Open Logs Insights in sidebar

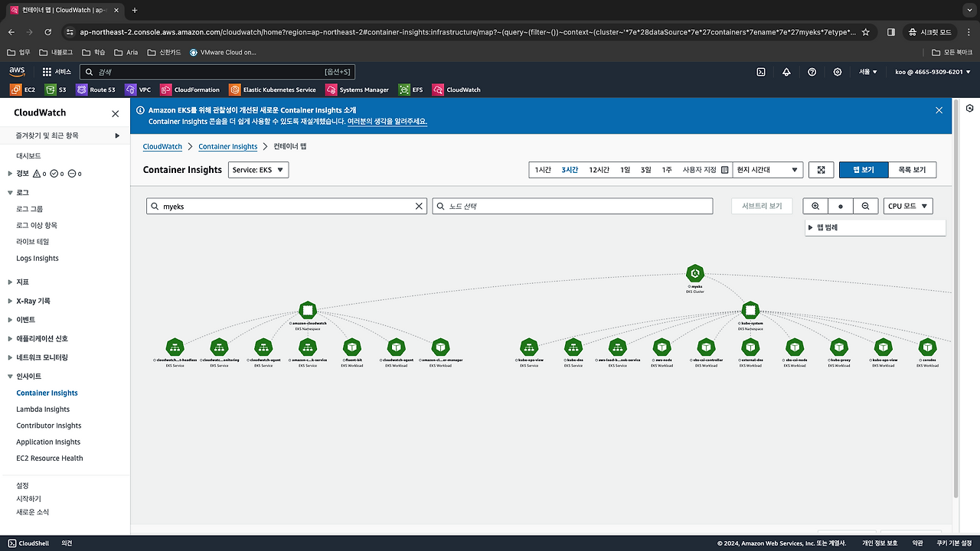pos(38,259)
